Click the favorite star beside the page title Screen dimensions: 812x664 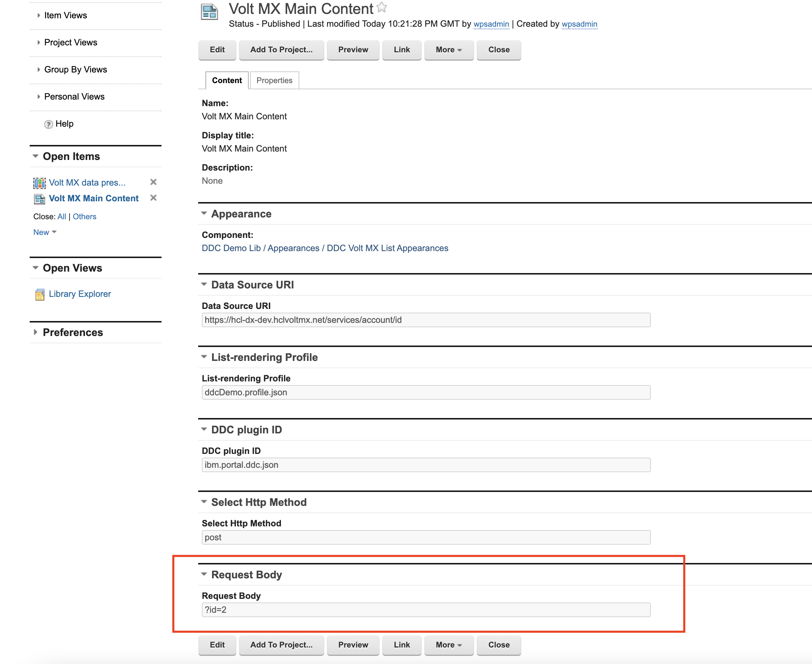[x=382, y=7]
